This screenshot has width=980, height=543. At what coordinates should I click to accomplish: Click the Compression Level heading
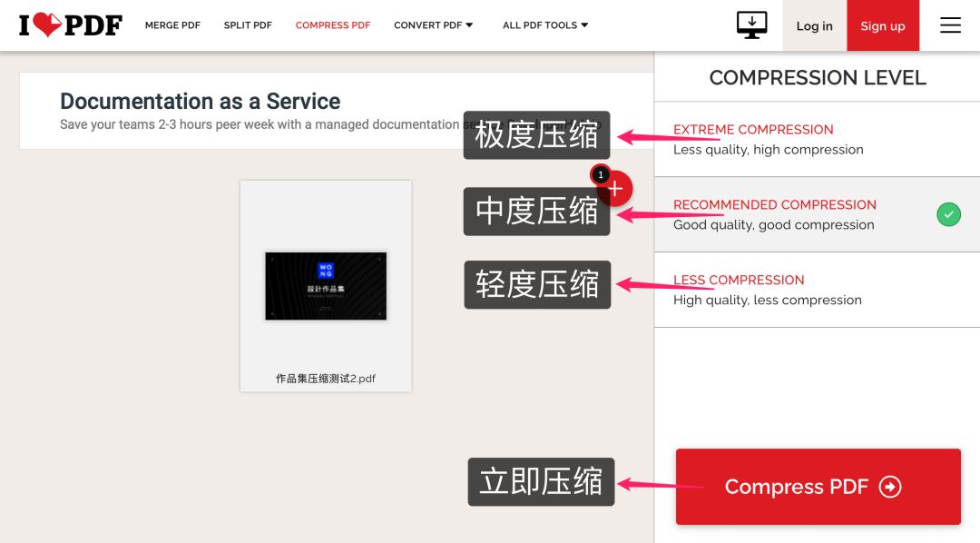tap(818, 77)
